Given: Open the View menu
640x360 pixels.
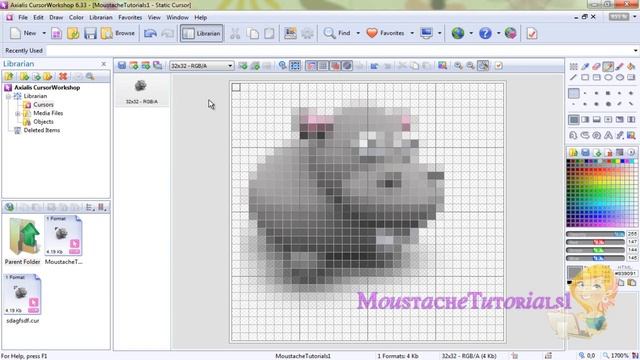Looking at the screenshot, I should (154, 18).
